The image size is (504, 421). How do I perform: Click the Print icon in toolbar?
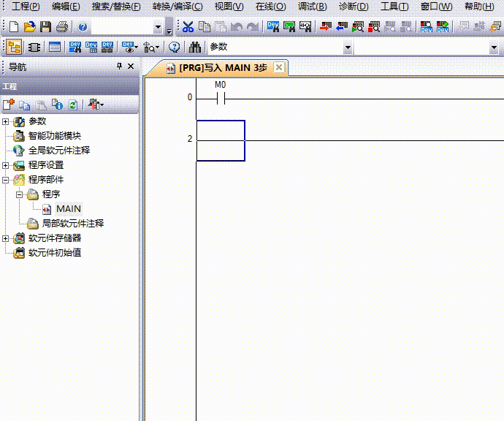click(x=61, y=27)
